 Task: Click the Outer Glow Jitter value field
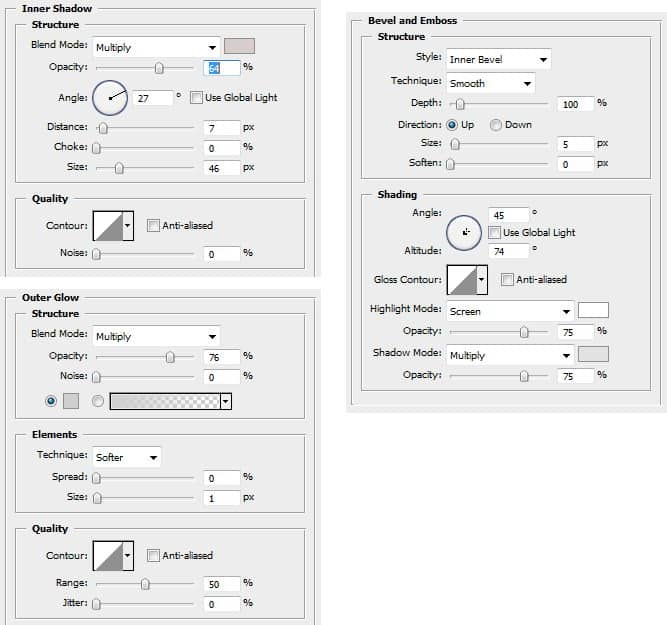coord(222,604)
